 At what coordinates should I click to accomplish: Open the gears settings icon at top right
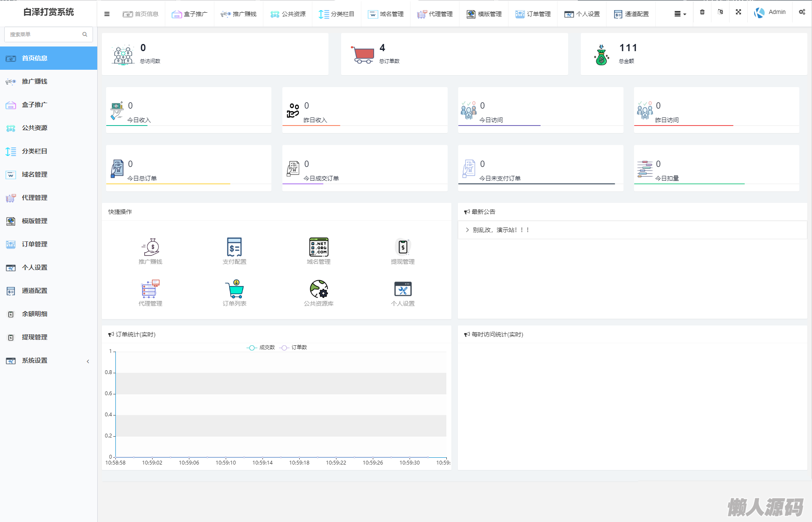click(802, 12)
